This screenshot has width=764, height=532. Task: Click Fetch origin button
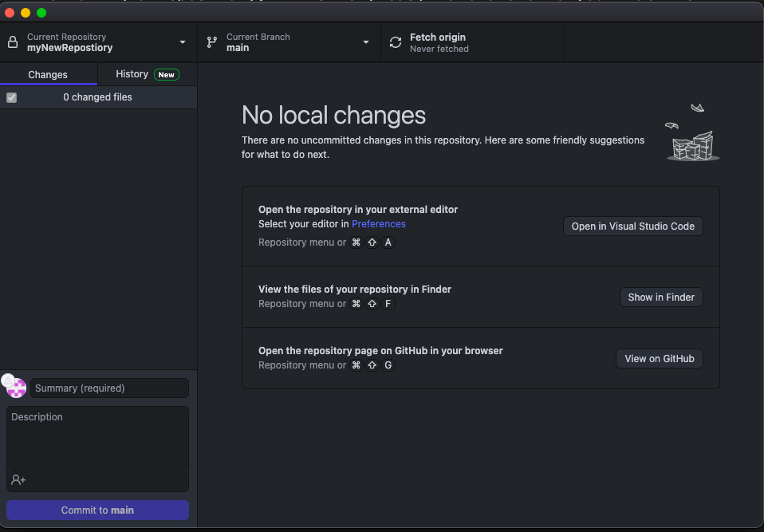click(x=472, y=42)
